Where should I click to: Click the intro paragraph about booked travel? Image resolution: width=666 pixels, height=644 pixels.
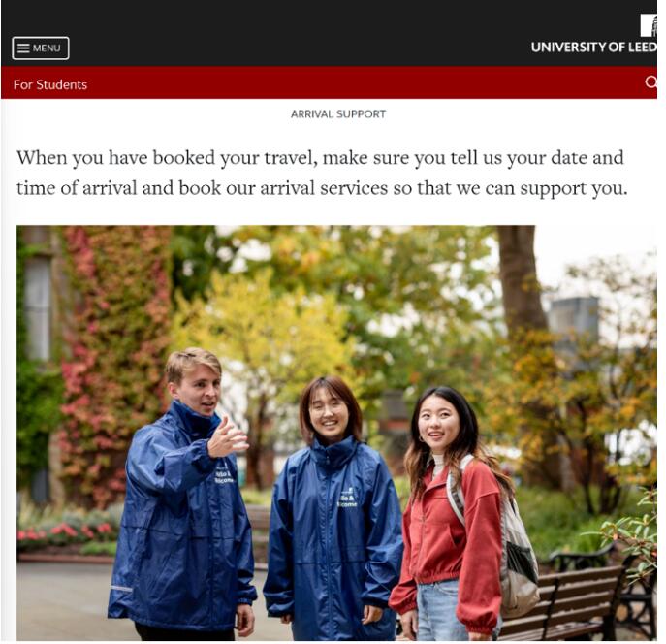click(322, 173)
